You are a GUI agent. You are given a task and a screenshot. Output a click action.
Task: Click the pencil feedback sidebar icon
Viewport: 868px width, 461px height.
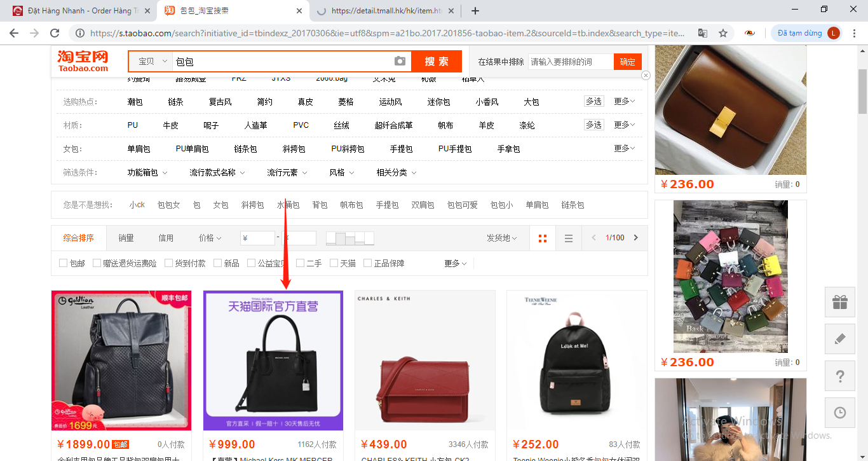tap(840, 339)
